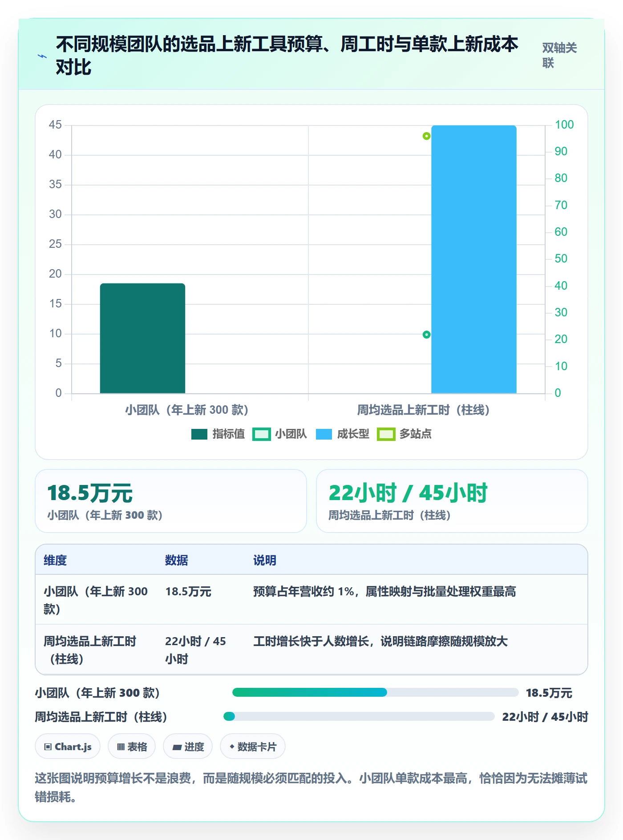623x840 pixels.
Task: Select the Chart.js tag chip
Action: point(68,747)
